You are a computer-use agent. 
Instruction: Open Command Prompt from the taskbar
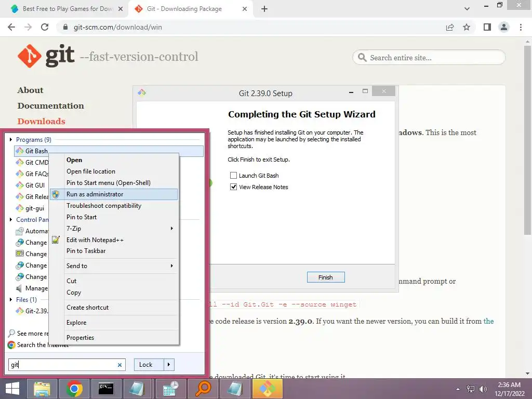tap(106, 389)
